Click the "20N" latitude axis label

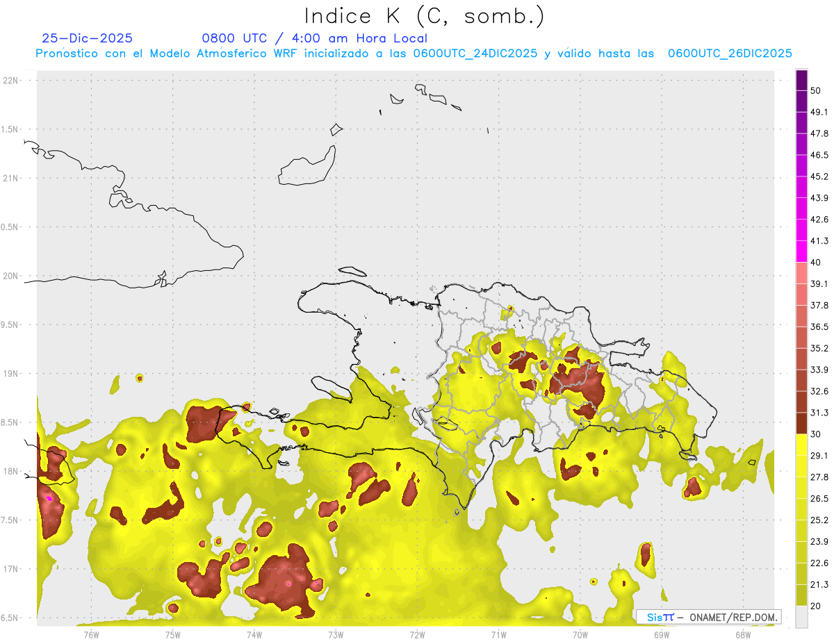click(x=11, y=276)
